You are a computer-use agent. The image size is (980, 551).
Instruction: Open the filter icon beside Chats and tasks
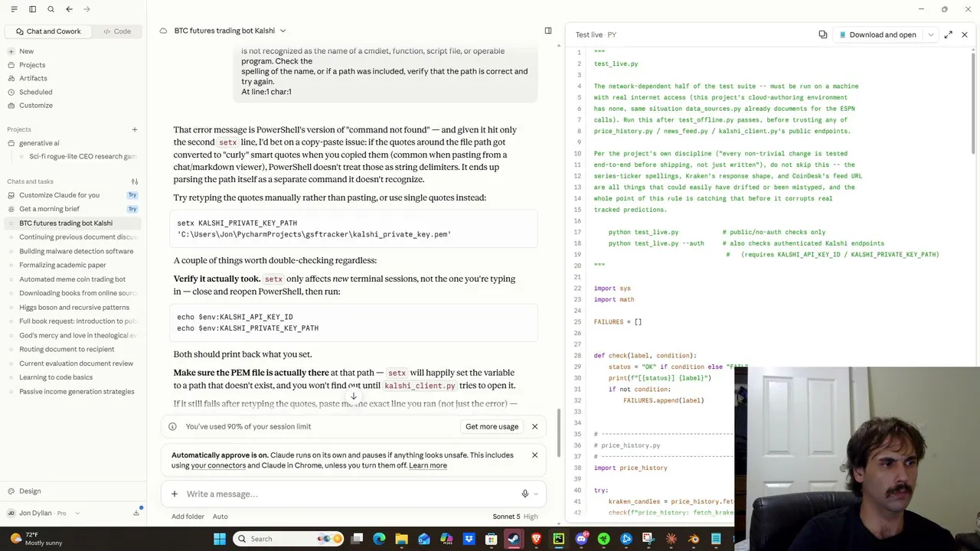click(135, 181)
